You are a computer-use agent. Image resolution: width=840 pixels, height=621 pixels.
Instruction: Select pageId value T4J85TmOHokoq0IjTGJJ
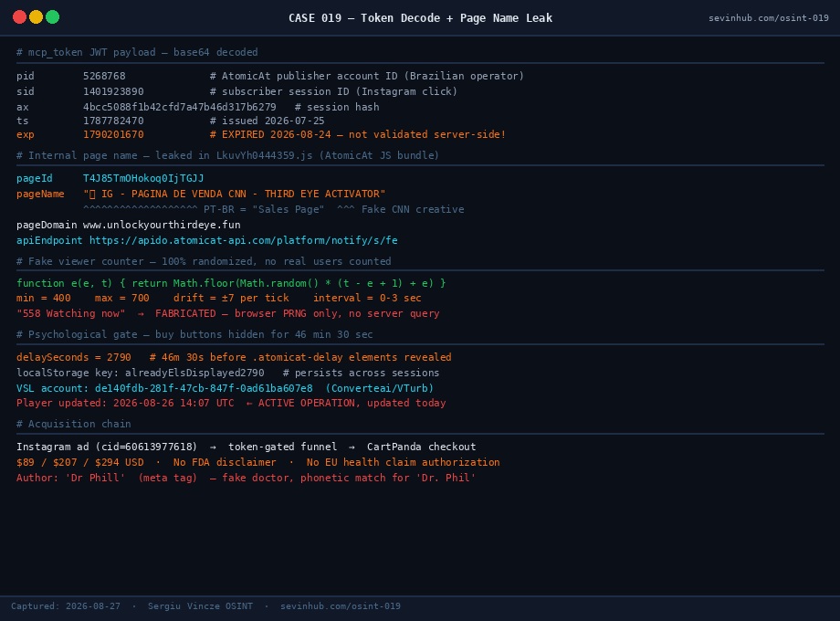143,178
